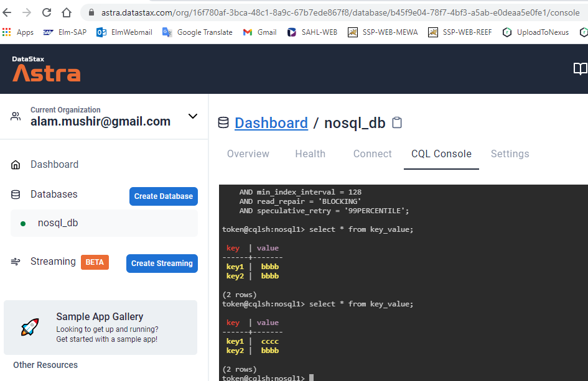Click the documentation book icon top right
588x381 pixels.
tap(580, 68)
